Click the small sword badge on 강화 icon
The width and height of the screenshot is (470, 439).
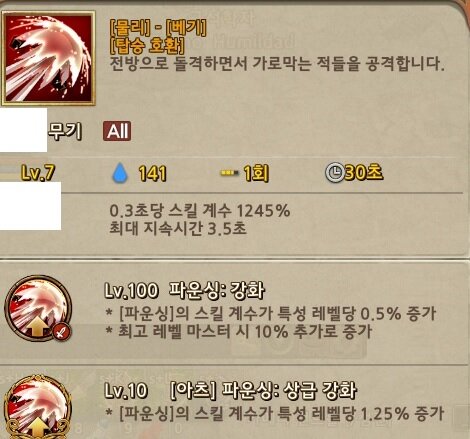[x=62, y=332]
